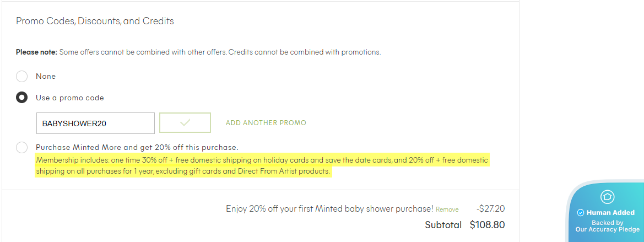Viewport: 644px width, 242px height.
Task: Click the ADD ANOTHER PROMO link
Action: pyautogui.click(x=266, y=123)
